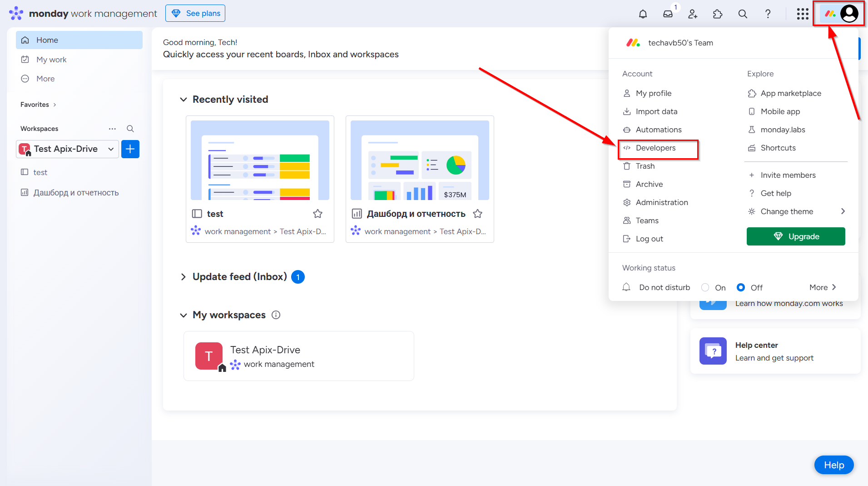The width and height of the screenshot is (868, 486).
Task: Open the Help center card
Action: (775, 351)
